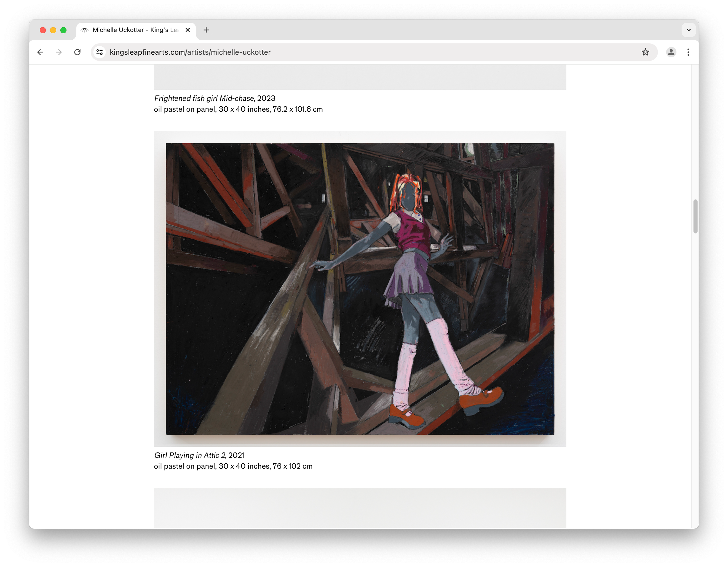Click the green fullscreen window button

click(63, 30)
